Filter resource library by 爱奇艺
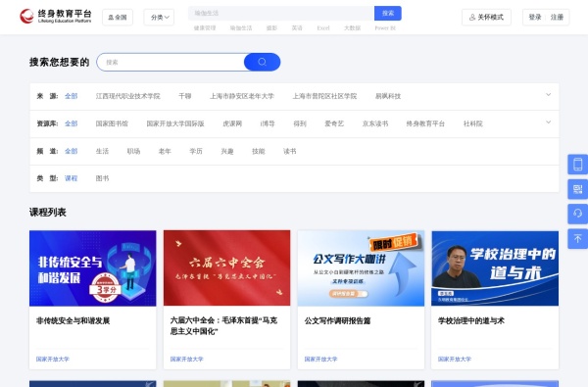The width and height of the screenshot is (588, 387). 334,123
